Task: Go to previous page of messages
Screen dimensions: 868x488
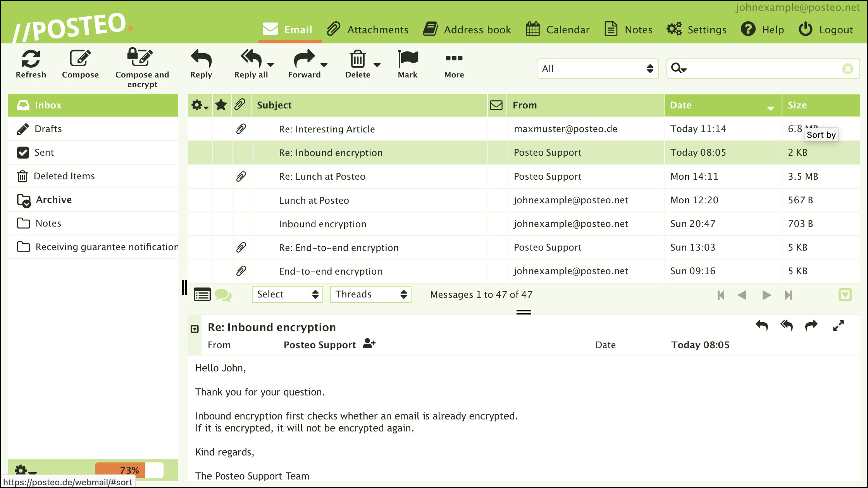Action: tap(742, 295)
